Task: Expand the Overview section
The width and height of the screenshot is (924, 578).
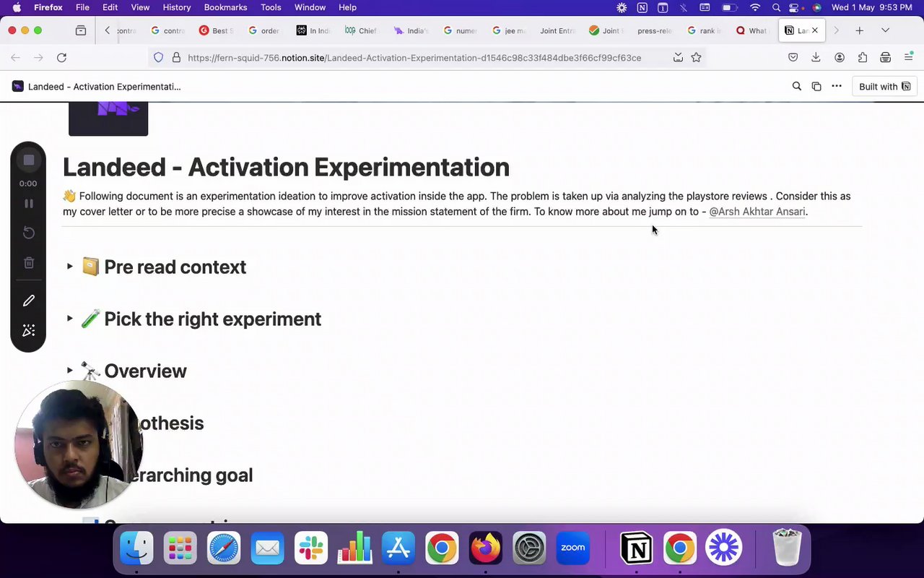Action: pyautogui.click(x=70, y=371)
